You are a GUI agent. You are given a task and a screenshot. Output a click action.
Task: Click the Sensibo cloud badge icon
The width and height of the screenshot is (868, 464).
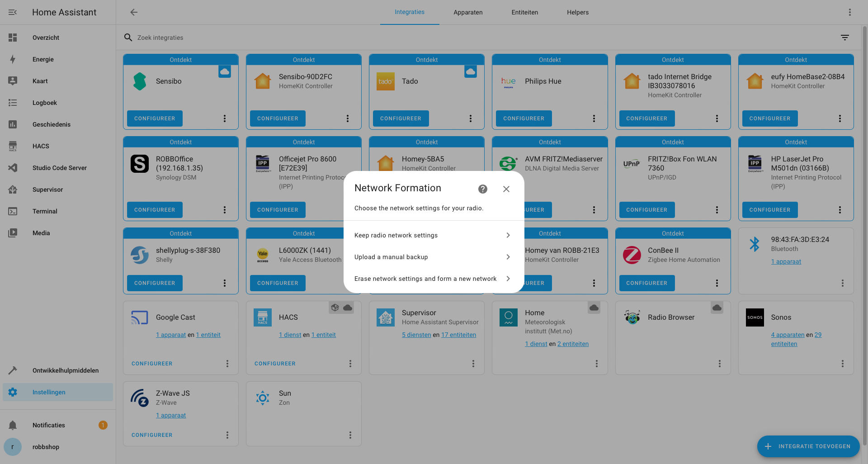point(225,71)
